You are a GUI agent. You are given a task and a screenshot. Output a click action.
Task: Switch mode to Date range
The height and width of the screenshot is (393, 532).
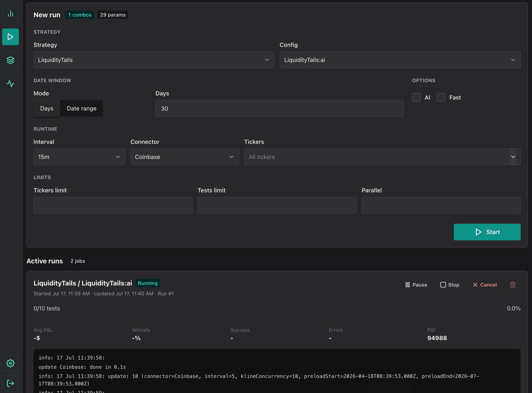82,109
